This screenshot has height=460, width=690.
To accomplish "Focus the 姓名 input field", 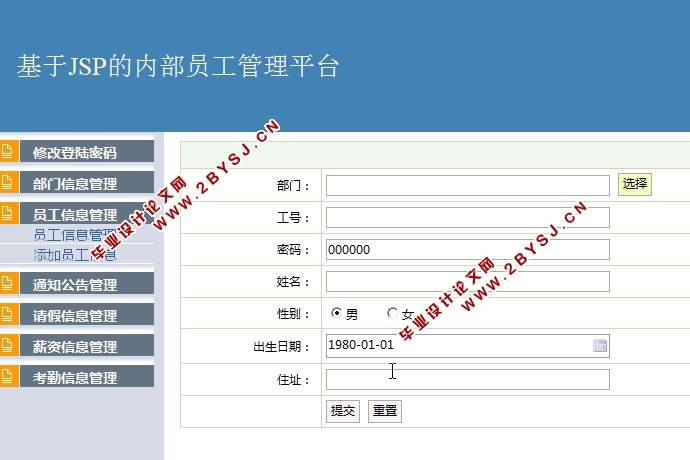I will [468, 281].
